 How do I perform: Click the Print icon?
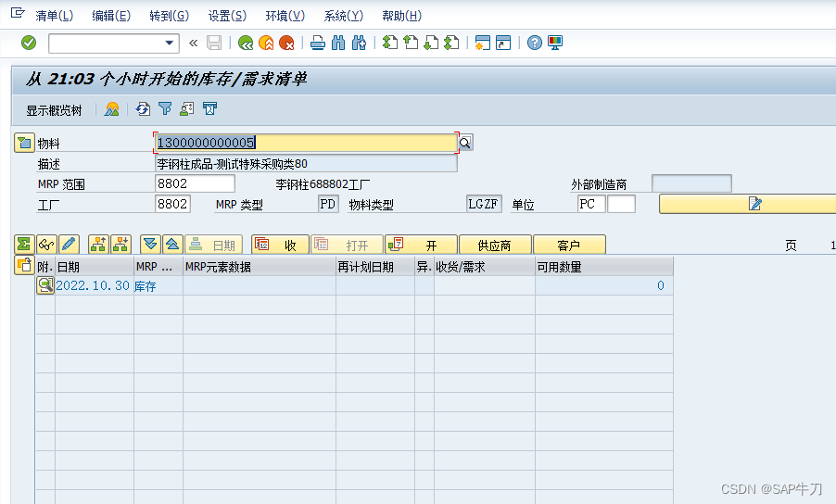318,43
